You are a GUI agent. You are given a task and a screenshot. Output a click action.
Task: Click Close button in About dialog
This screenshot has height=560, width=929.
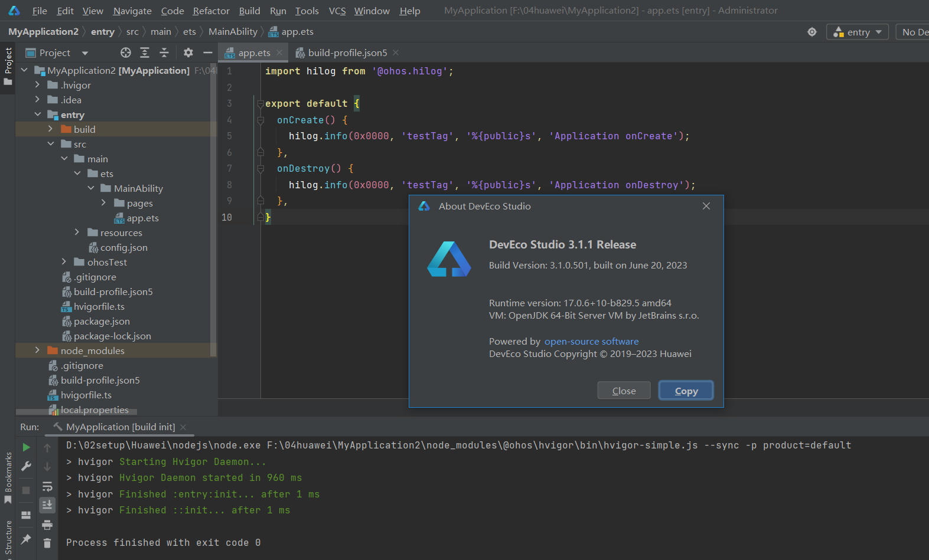[x=624, y=391]
